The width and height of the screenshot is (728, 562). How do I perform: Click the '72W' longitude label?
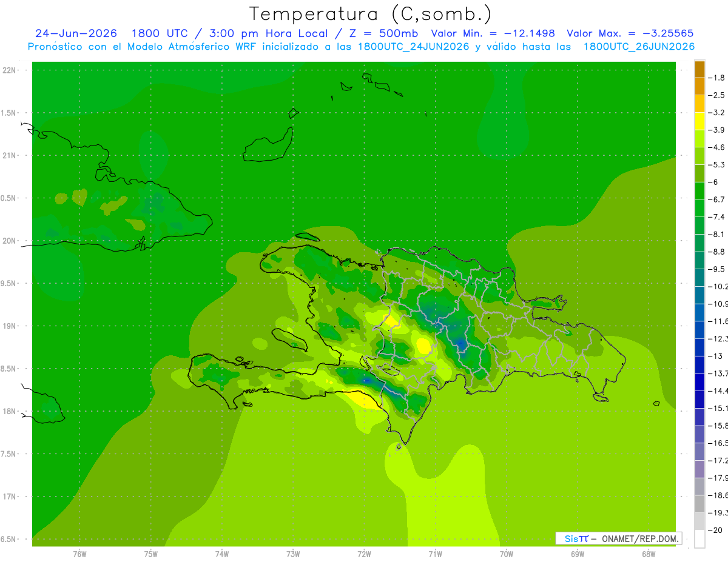364,554
